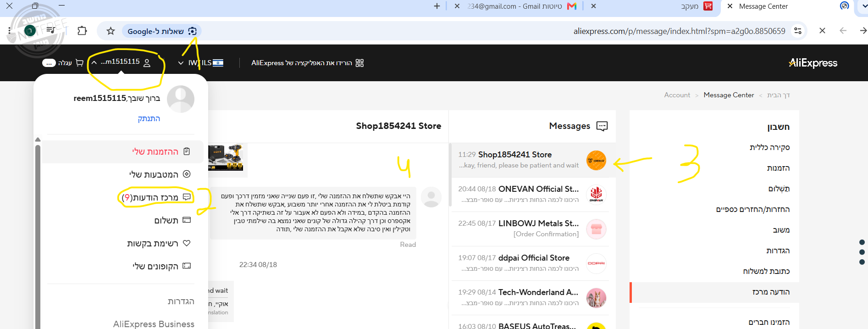Click the Messages speech bubble icon
Image resolution: width=868 pixels, height=329 pixels.
pyautogui.click(x=602, y=126)
